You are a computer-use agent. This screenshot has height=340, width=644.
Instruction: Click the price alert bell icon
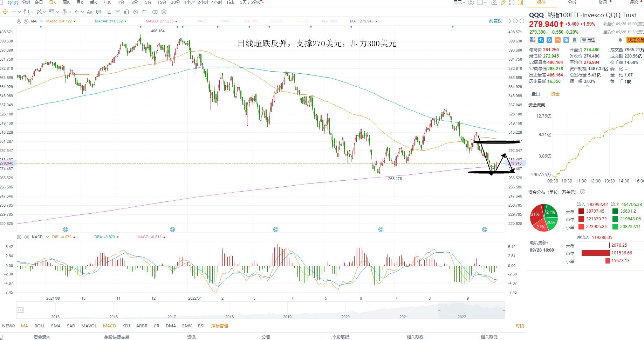620,40
